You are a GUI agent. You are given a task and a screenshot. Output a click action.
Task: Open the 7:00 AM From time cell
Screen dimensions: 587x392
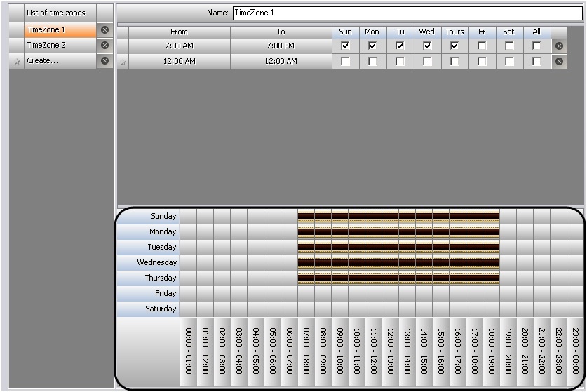[x=179, y=46]
